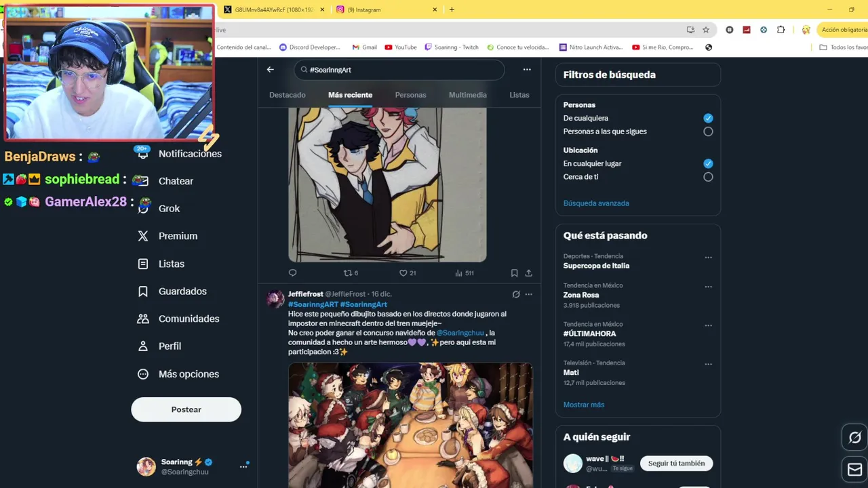The height and width of the screenshot is (488, 868).
Task: Share the artwork tweet
Action: 528,273
